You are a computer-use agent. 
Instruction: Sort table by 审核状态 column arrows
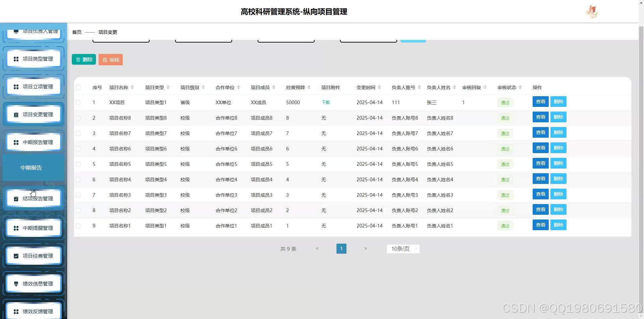coord(520,87)
